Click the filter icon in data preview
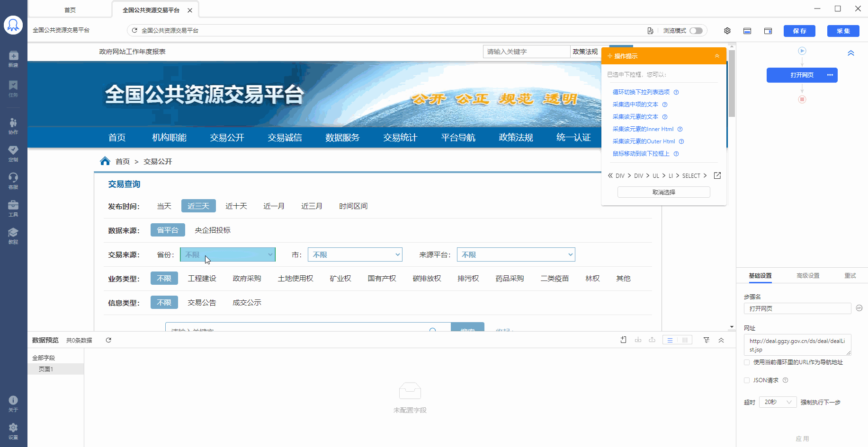868x447 pixels. [707, 340]
